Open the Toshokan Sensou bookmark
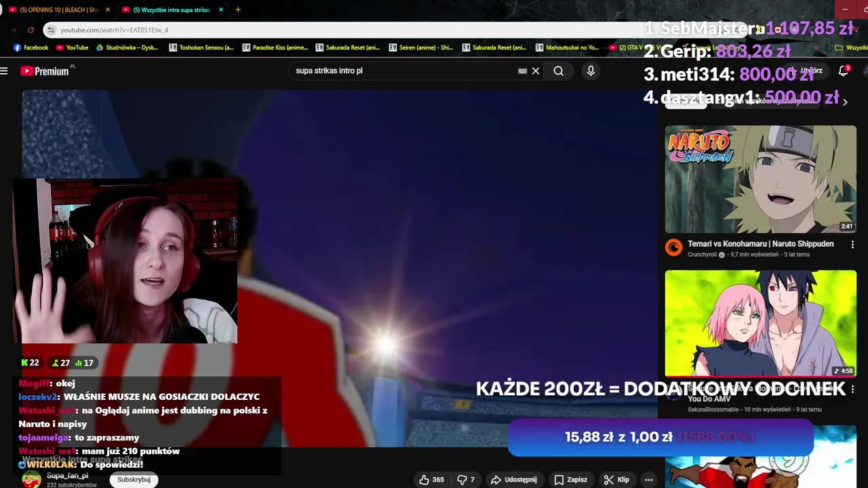The height and width of the screenshot is (488, 868). click(201, 47)
